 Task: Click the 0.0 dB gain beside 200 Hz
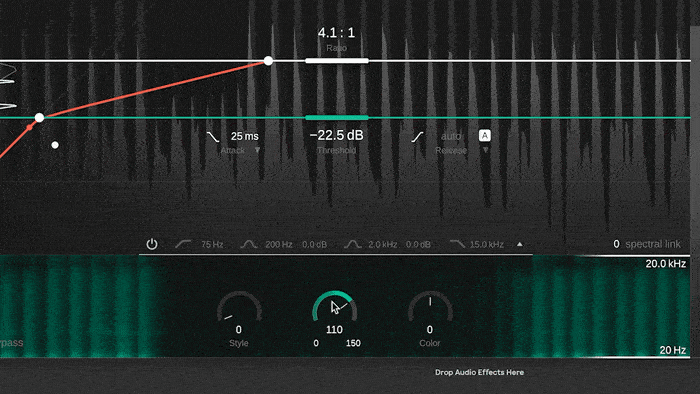[x=314, y=245]
